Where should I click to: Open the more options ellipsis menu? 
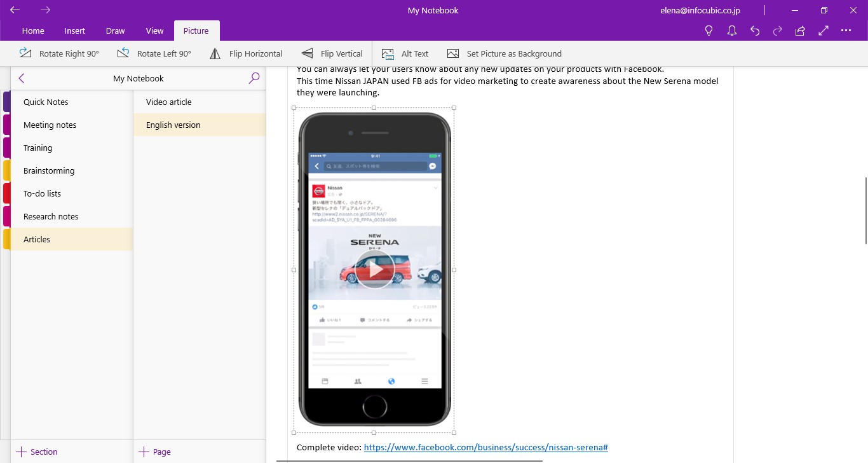pyautogui.click(x=846, y=31)
